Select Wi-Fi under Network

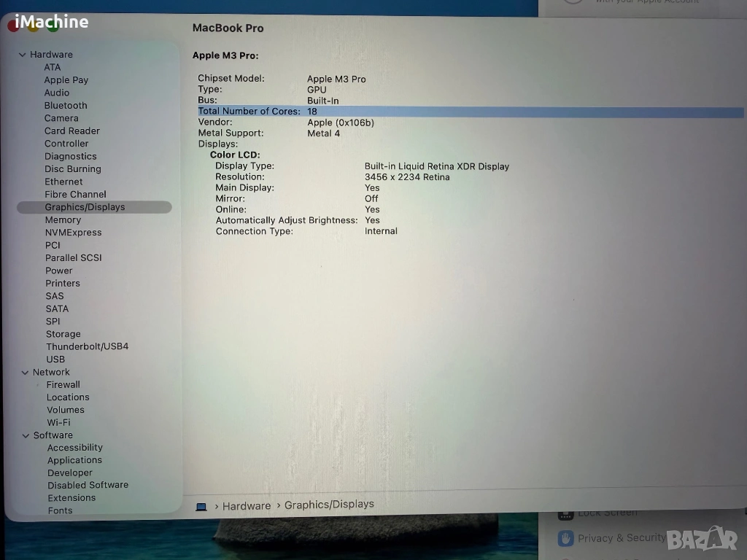coord(59,422)
